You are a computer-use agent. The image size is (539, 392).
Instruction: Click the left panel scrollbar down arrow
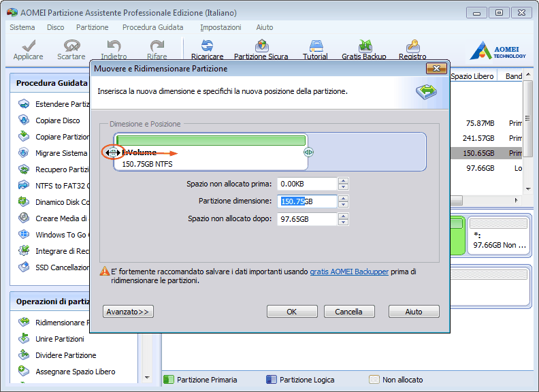148,378
